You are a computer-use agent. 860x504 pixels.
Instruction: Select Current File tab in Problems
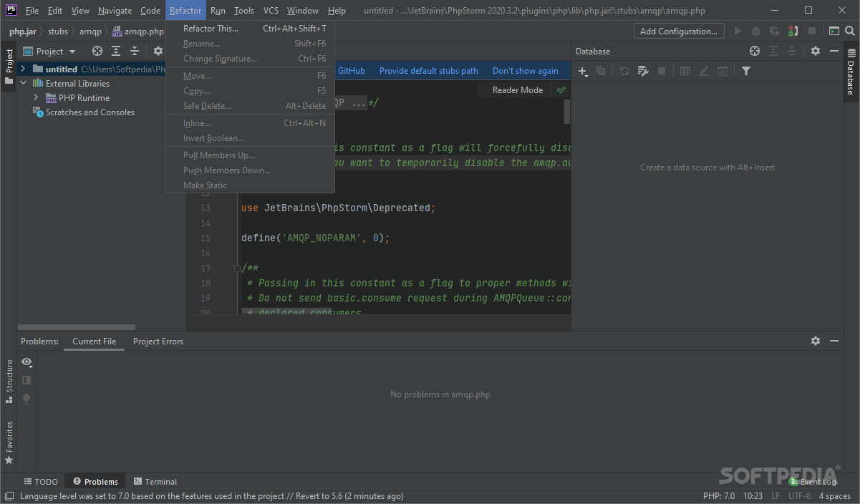pos(94,341)
